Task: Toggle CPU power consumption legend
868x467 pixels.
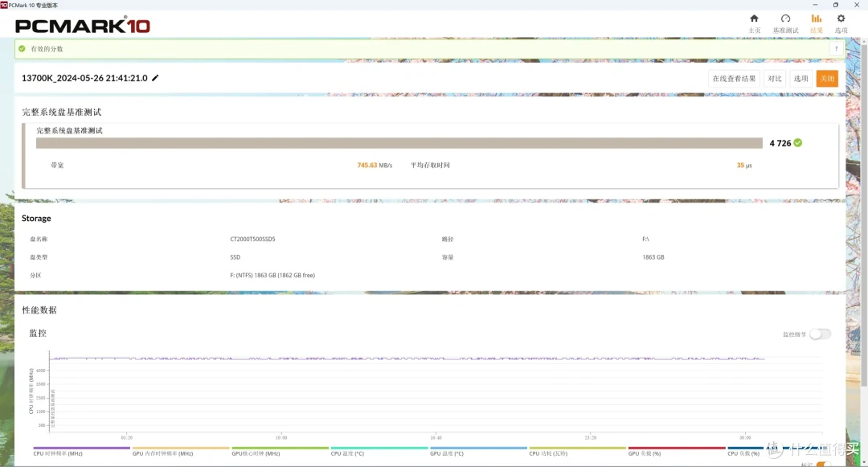Action: coord(577,451)
